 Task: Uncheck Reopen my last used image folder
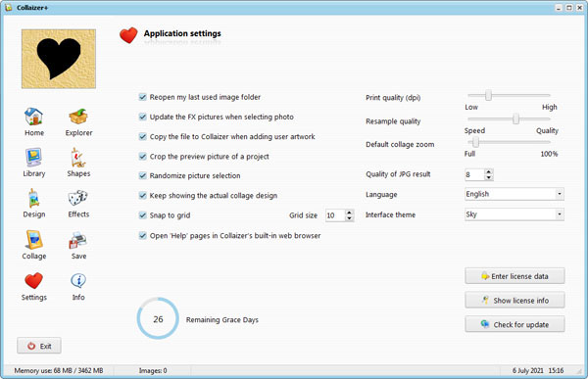[x=142, y=97]
